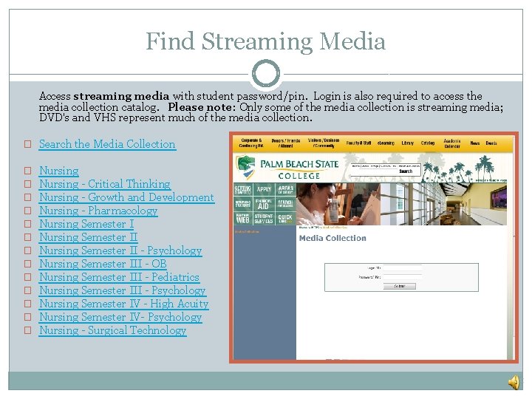Viewport: 532px width, 399px height.
Task: Click the Palm Beach State College logo
Action: tap(287, 168)
